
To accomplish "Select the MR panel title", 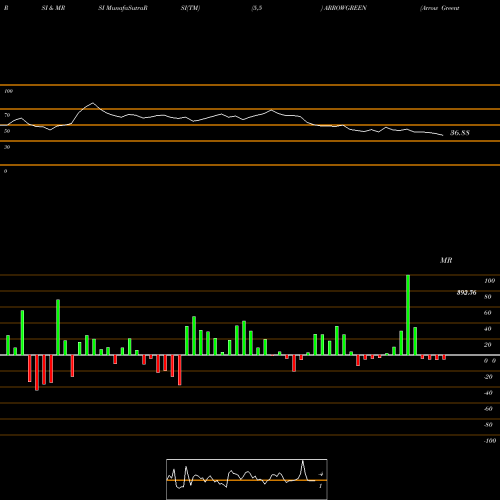I will [446, 260].
